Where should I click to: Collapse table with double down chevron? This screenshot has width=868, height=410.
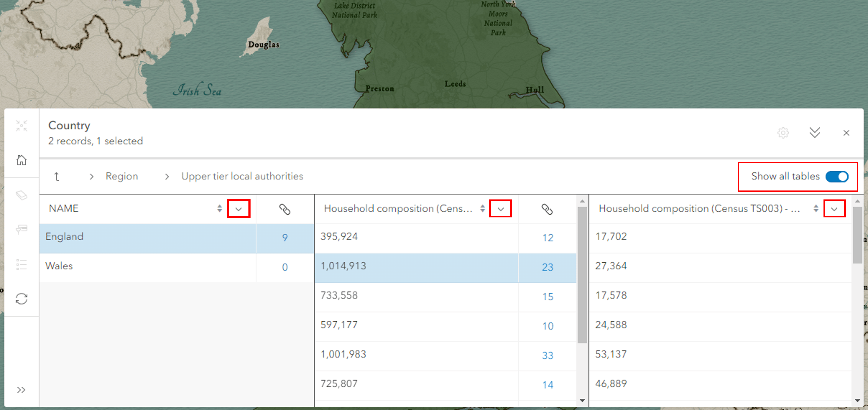point(815,133)
